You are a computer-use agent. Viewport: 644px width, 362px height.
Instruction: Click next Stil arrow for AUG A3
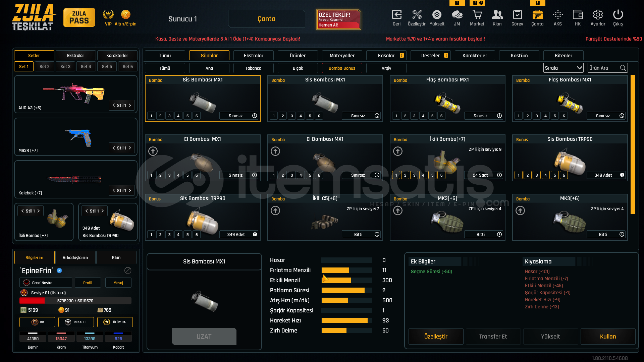130,105
